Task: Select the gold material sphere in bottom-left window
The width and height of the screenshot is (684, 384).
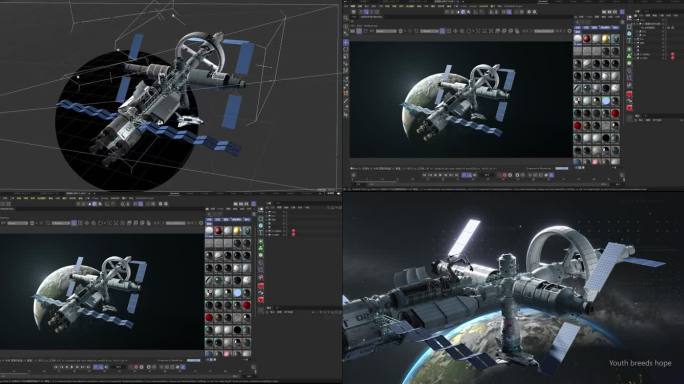Action: 237,230
